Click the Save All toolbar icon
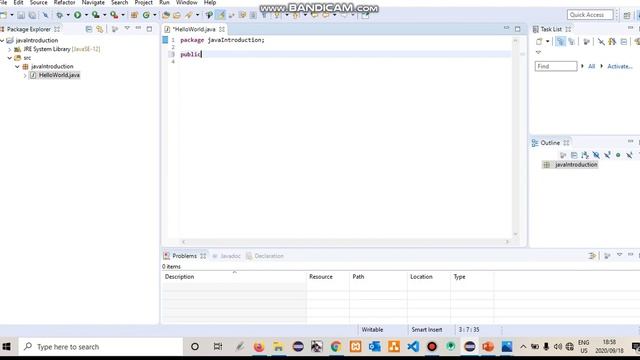The height and width of the screenshot is (360, 640). (32, 15)
